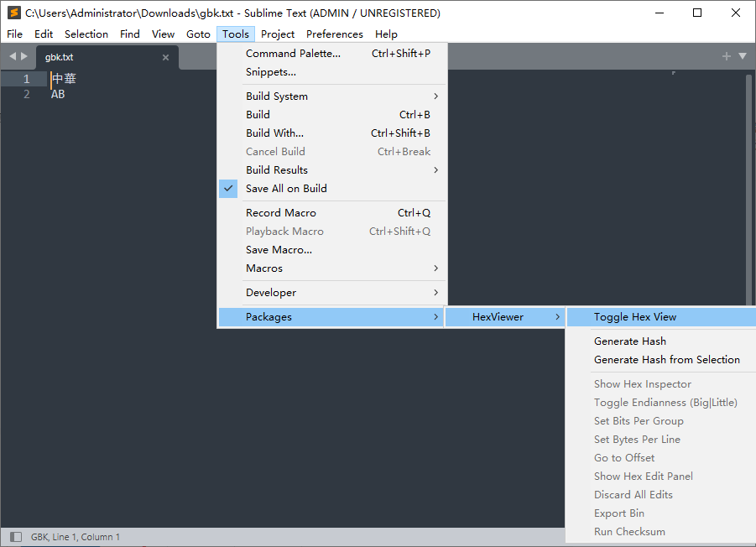Image resolution: width=756 pixels, height=547 pixels.
Task: Open the Preferences menu
Action: point(335,34)
